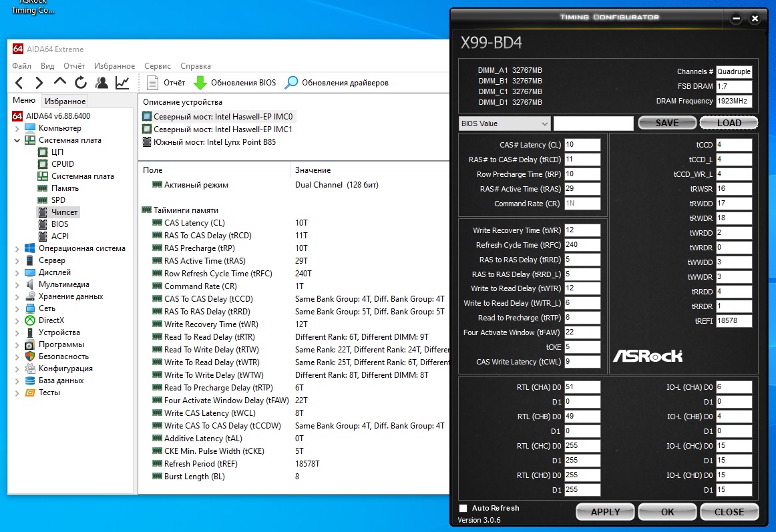
Task: Click the Значение column header
Action: (370, 170)
